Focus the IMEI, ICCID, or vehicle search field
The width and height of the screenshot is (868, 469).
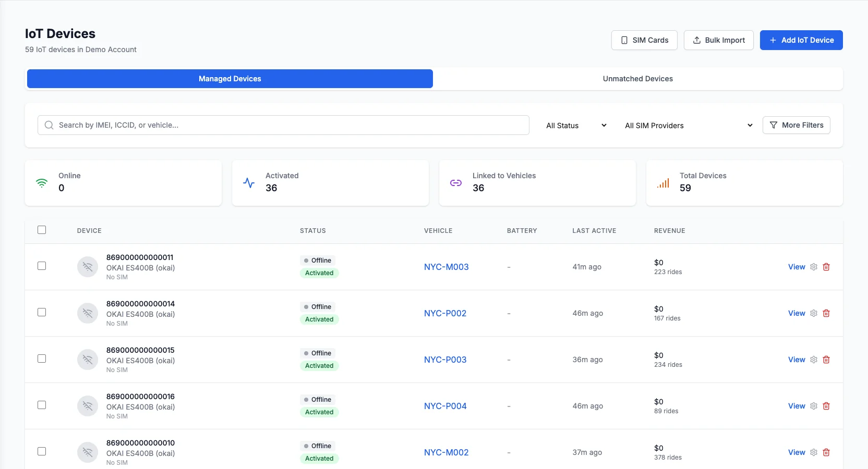coord(283,125)
